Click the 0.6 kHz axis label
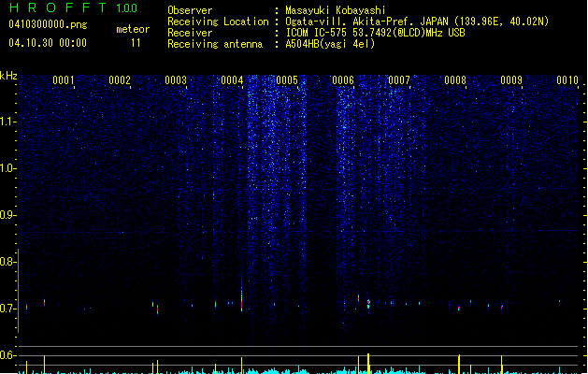The width and height of the screenshot is (588, 374). [7, 355]
